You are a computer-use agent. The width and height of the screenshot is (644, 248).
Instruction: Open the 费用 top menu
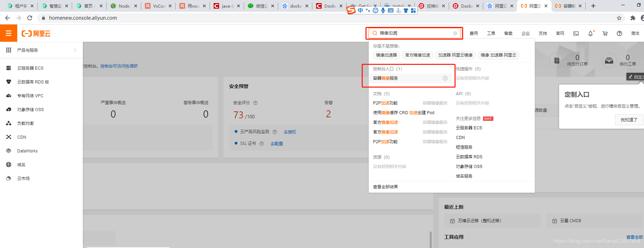474,33
